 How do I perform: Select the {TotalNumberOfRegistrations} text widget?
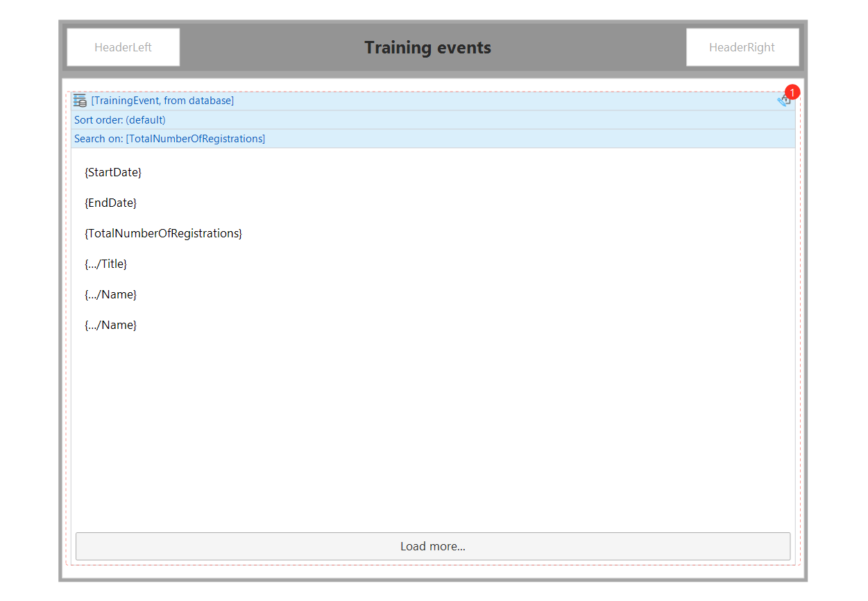pyautogui.click(x=163, y=233)
